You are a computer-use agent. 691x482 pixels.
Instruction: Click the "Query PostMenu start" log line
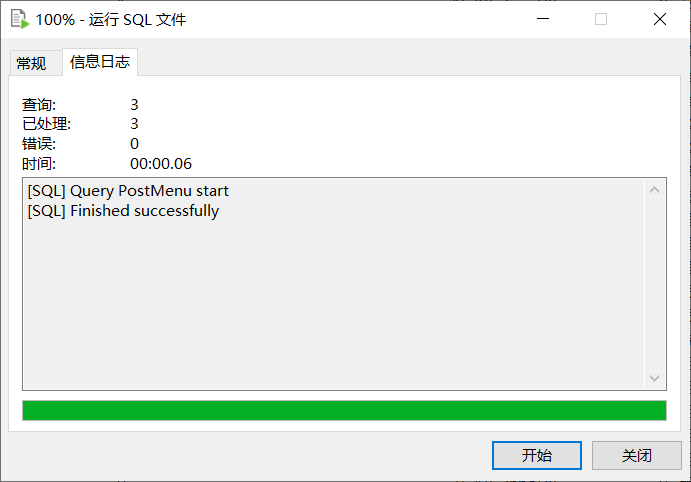(128, 191)
